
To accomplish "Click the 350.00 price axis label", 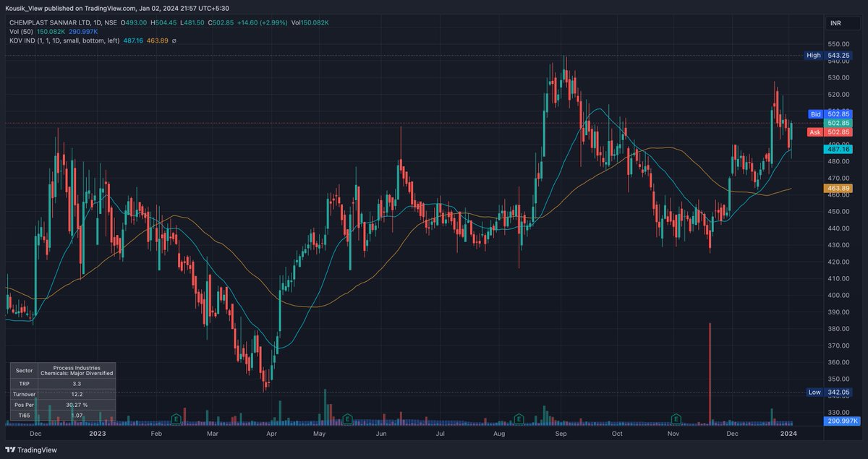I will [x=838, y=379].
